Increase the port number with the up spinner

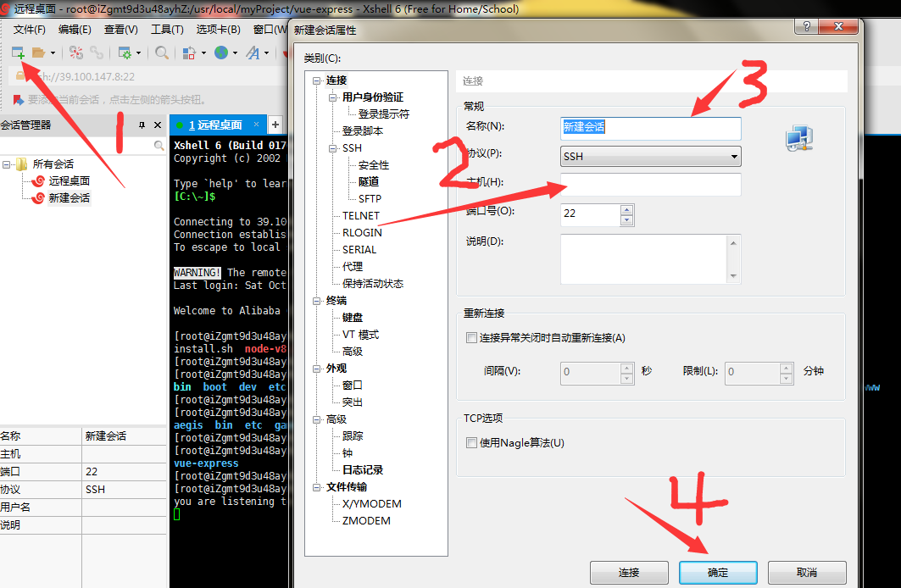[x=627, y=209]
